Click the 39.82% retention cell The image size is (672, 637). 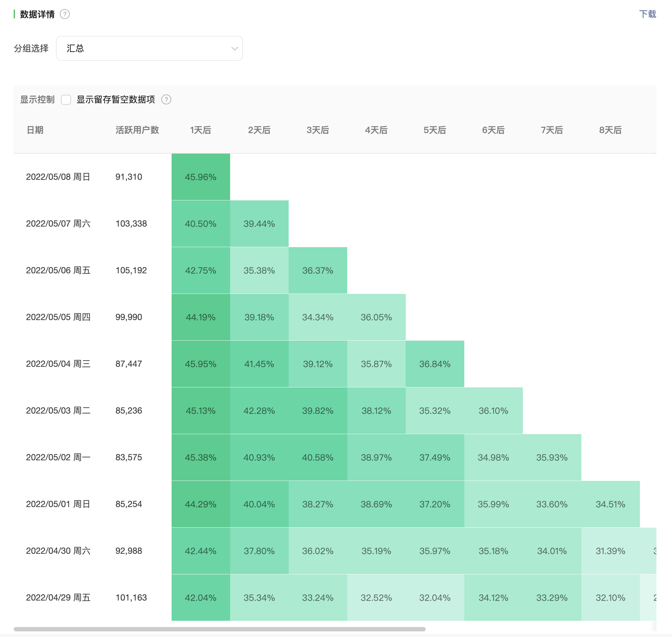[318, 410]
